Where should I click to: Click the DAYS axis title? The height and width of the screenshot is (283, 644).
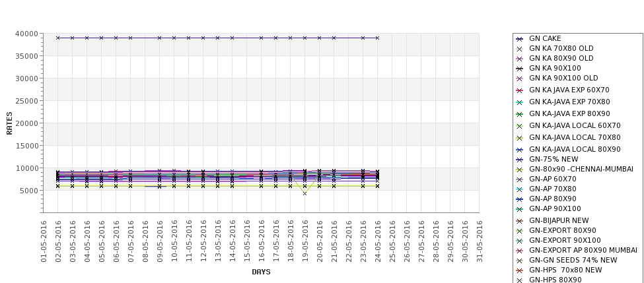261,272
